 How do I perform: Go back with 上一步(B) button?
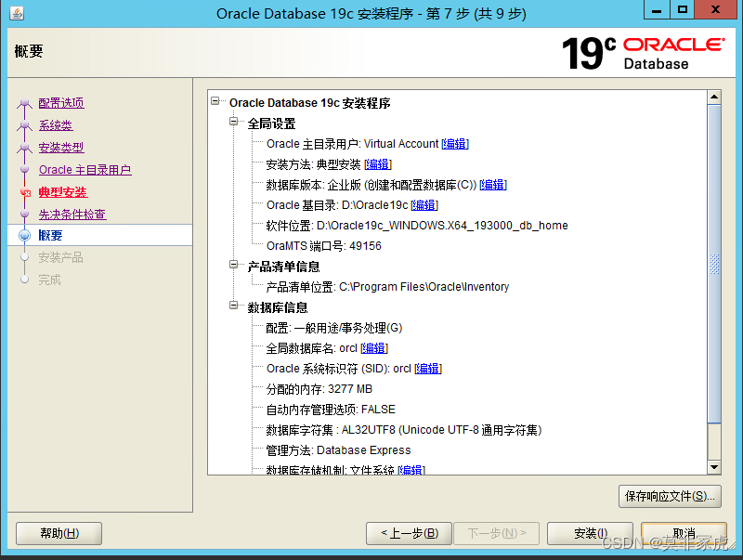point(410,533)
